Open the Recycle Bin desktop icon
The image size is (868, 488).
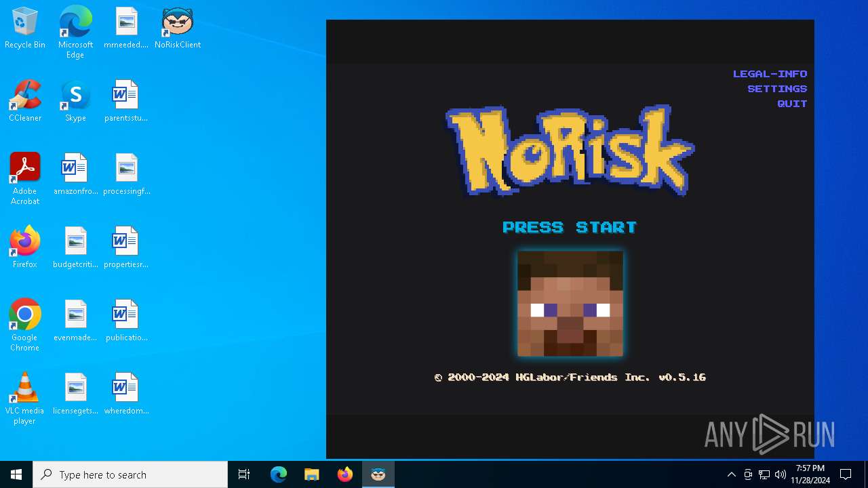(x=25, y=28)
